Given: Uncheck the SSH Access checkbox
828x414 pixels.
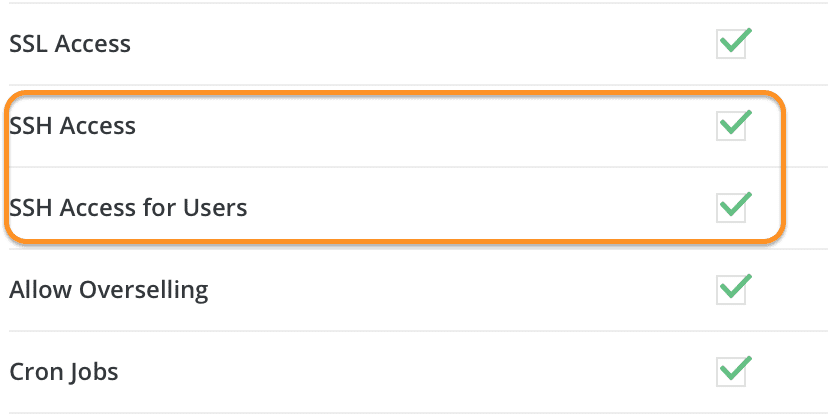Looking at the screenshot, I should tap(732, 127).
